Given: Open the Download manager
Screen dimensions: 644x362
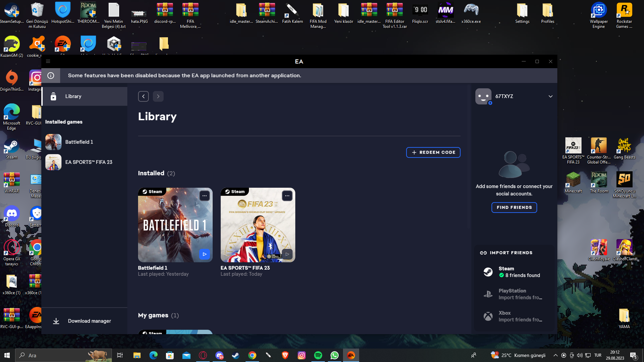Looking at the screenshot, I should click(85, 321).
